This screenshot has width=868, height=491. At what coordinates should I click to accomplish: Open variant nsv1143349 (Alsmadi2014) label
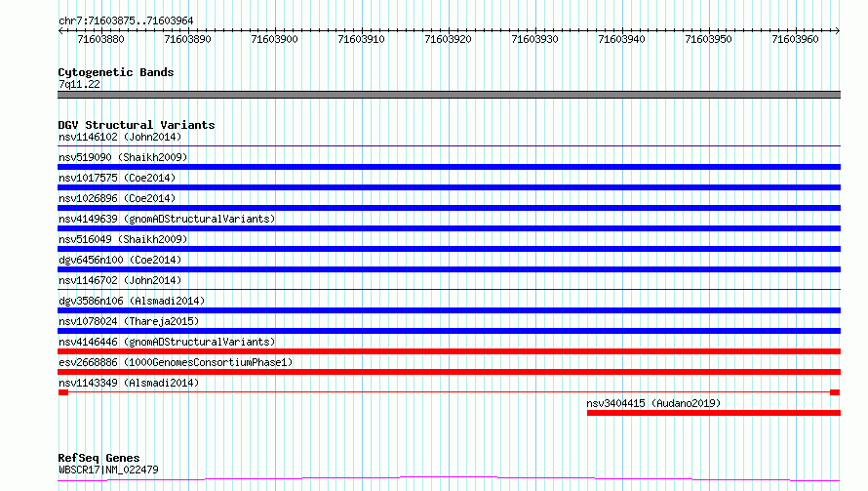(x=129, y=383)
